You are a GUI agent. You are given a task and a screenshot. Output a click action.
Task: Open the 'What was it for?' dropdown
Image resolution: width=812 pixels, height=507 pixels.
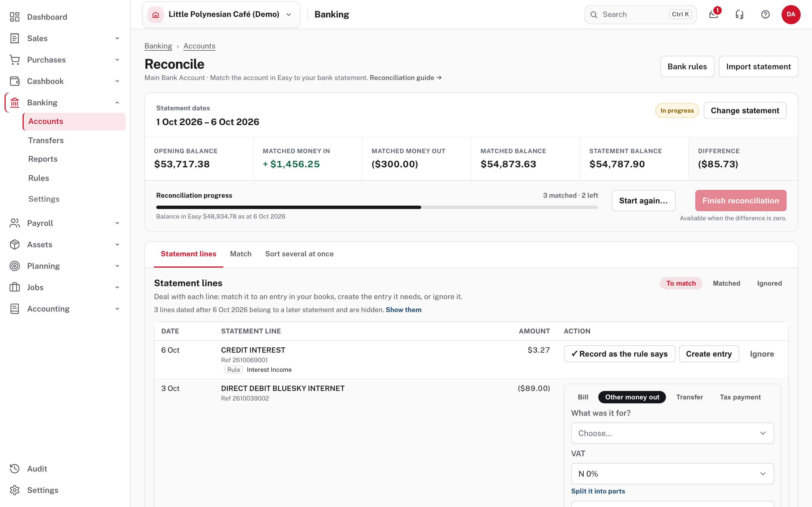(x=672, y=433)
